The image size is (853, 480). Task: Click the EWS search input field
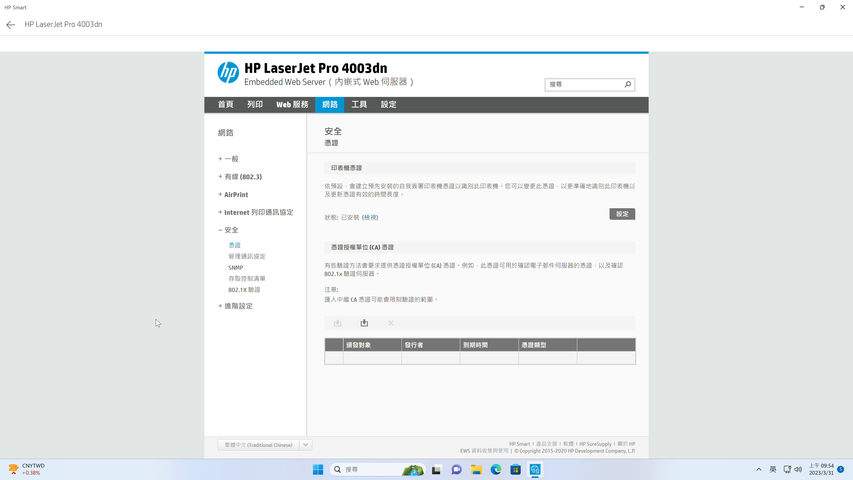coord(584,84)
